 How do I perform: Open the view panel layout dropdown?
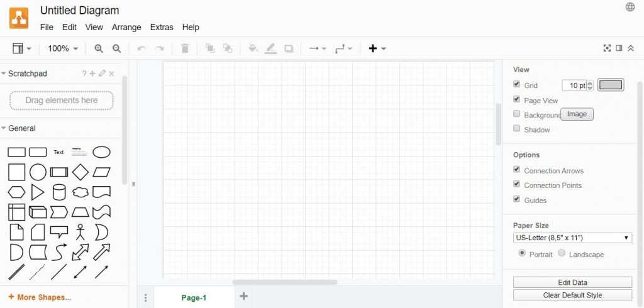[22, 48]
